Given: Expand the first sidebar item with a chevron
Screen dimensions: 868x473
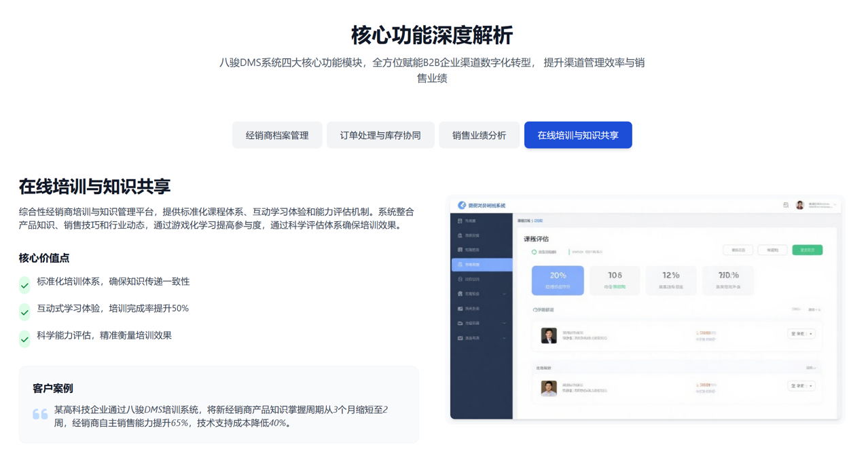Looking at the screenshot, I should (504, 292).
